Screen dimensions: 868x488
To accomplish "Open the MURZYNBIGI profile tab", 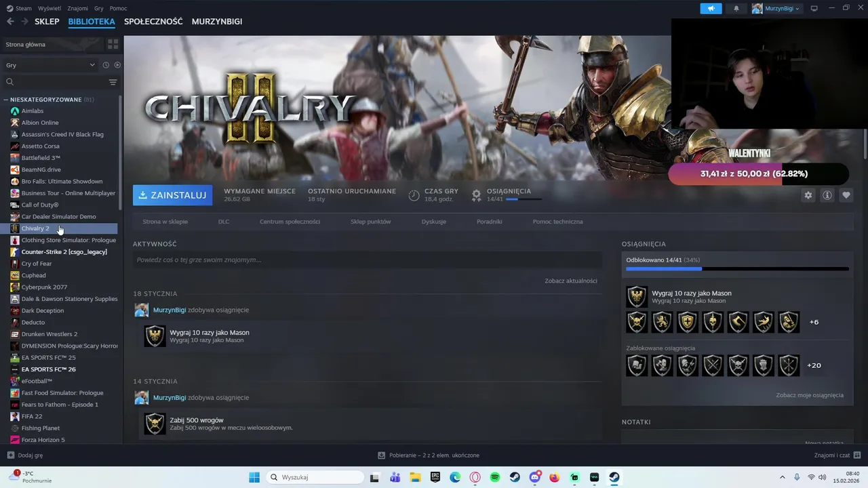I will click(x=217, y=22).
